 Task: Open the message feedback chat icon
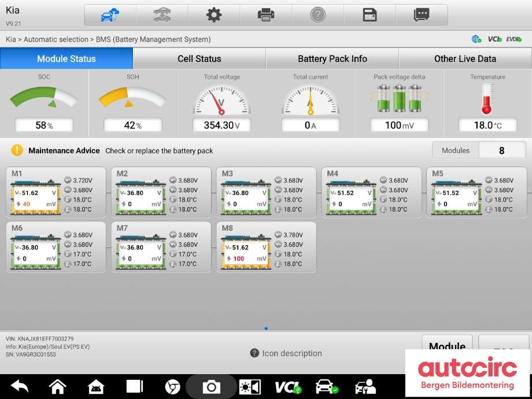click(x=422, y=15)
